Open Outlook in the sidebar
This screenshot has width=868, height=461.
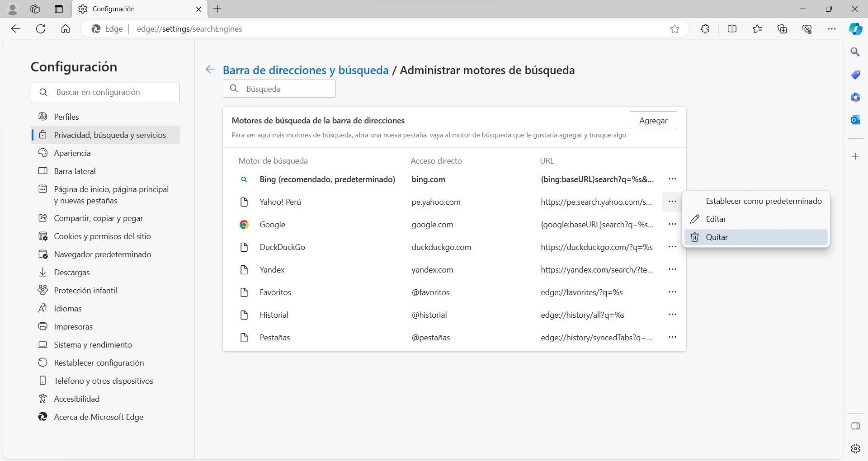coord(855,120)
